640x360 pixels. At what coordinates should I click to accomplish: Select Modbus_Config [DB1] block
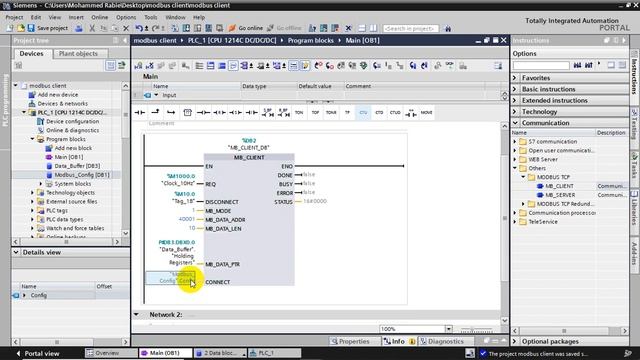point(82,175)
